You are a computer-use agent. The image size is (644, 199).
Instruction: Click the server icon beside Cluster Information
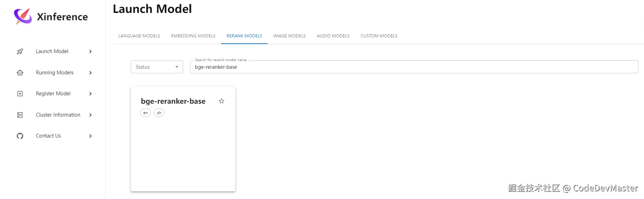(20, 115)
